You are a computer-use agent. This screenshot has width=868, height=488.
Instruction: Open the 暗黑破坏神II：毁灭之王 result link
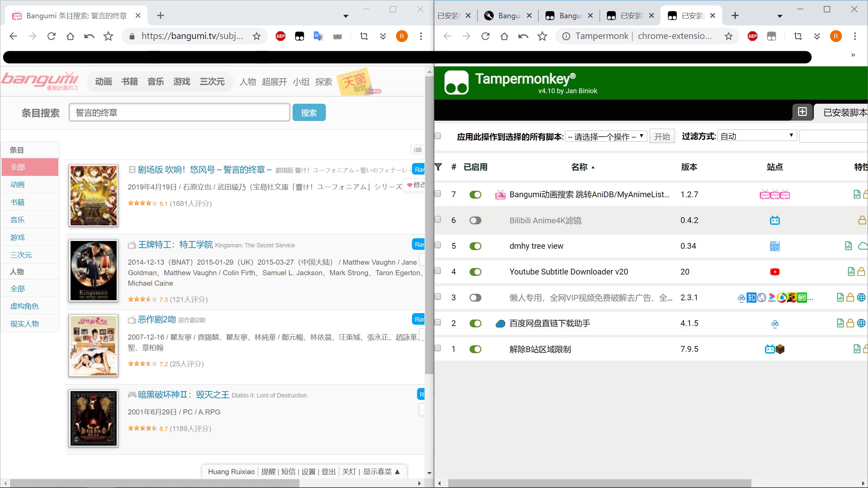183,394
